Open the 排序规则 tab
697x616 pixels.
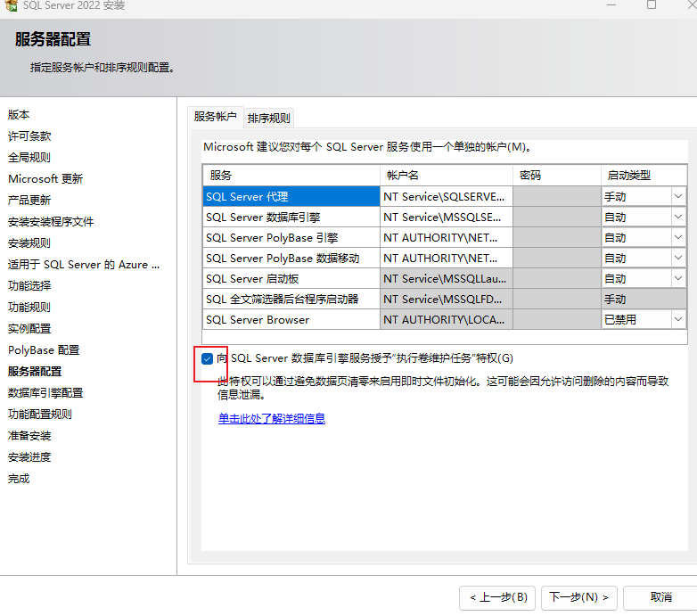[268, 119]
